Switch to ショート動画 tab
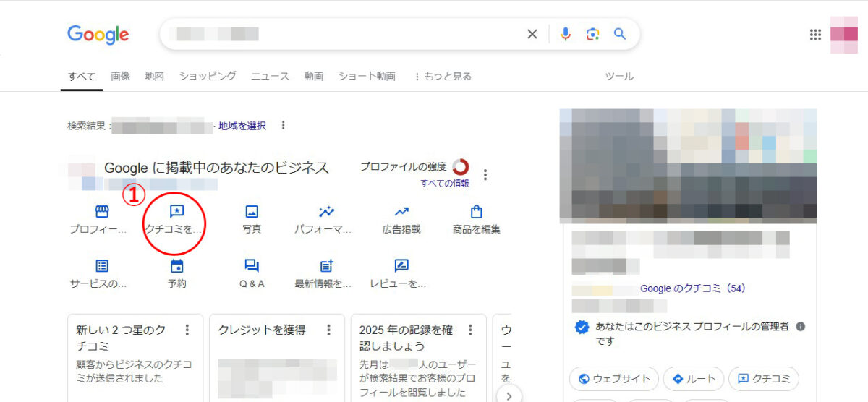 (x=367, y=76)
